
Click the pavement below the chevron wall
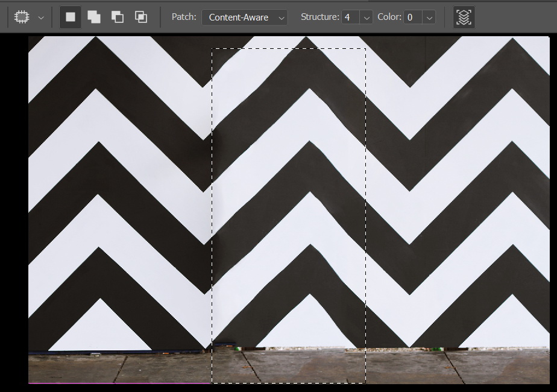121,368
